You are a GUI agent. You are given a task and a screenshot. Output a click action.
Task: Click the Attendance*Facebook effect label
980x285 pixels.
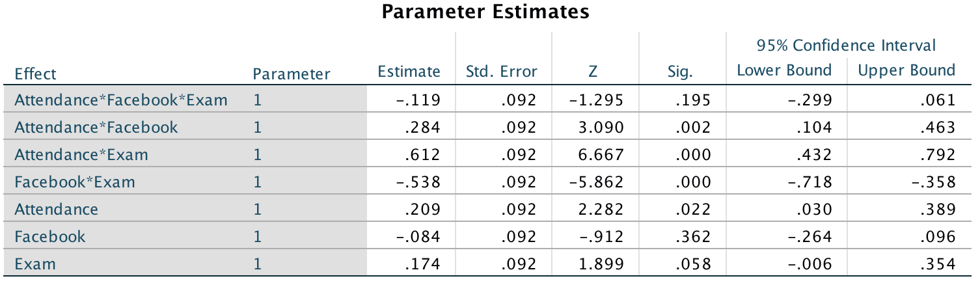[96, 128]
